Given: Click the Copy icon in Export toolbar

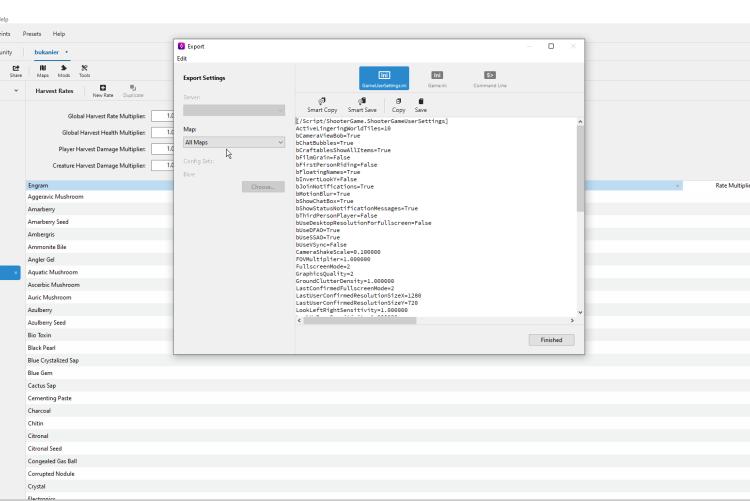Looking at the screenshot, I should click(399, 101).
